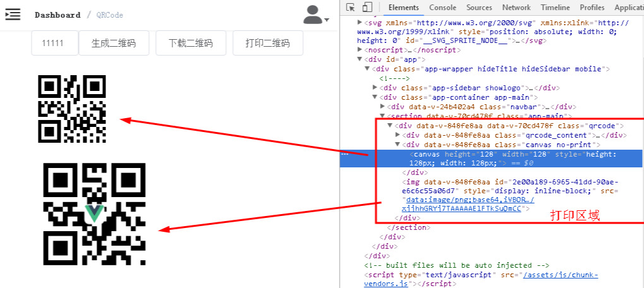644x288 pixels.
Task: Collapse the div class="qrcode" node
Action: pos(390,126)
